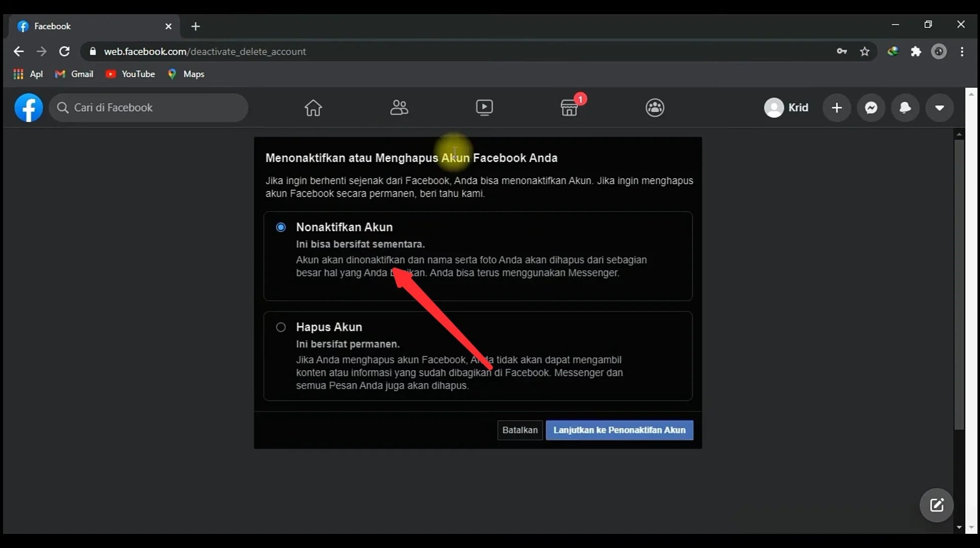Expand the Account dropdown arrow

(939, 108)
